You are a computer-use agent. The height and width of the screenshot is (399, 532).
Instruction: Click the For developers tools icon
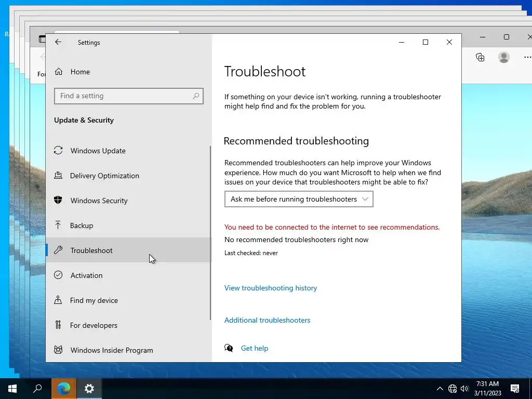[x=58, y=325]
